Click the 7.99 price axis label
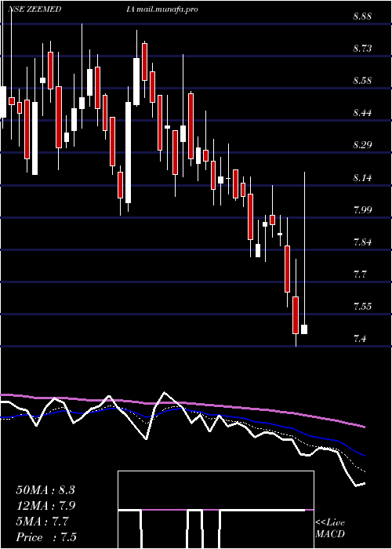The width and height of the screenshot is (392, 549). click(362, 210)
